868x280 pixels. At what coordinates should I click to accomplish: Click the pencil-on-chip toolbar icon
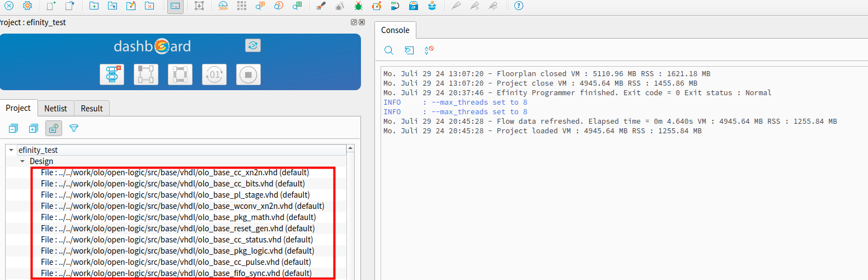(x=377, y=6)
